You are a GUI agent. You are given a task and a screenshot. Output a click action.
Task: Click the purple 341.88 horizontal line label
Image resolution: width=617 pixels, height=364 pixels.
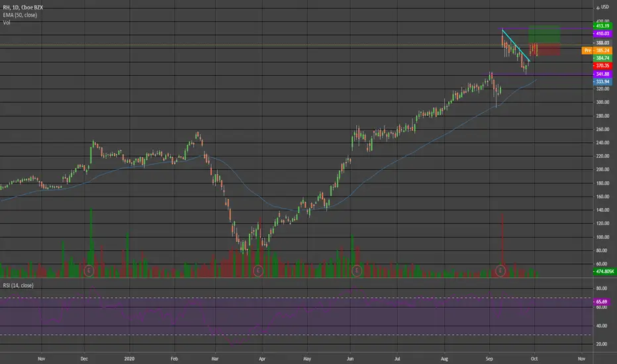pyautogui.click(x=602, y=74)
